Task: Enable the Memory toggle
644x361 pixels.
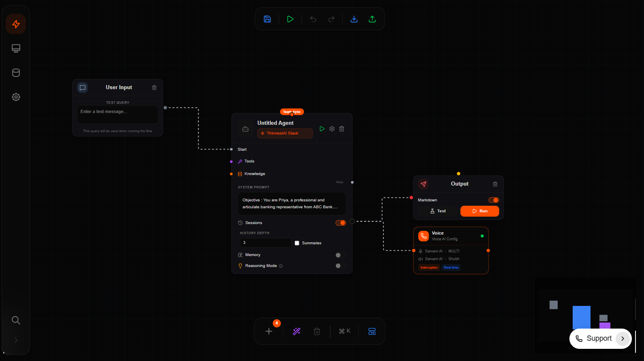Action: coord(341,255)
